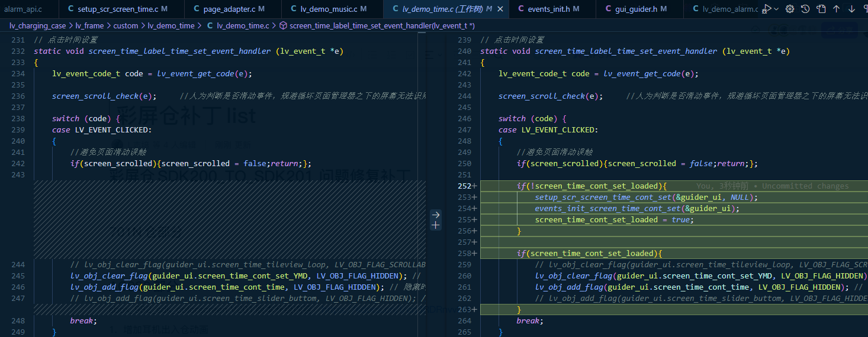Open the dropdown arrow beside Run/Debug

pos(777,9)
